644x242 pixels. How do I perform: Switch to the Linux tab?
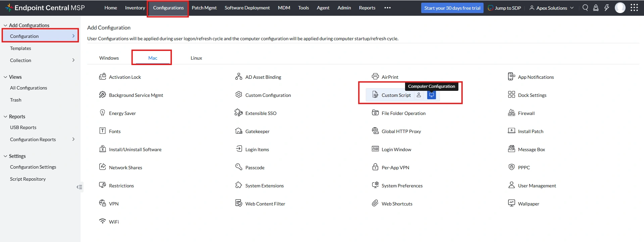(196, 58)
